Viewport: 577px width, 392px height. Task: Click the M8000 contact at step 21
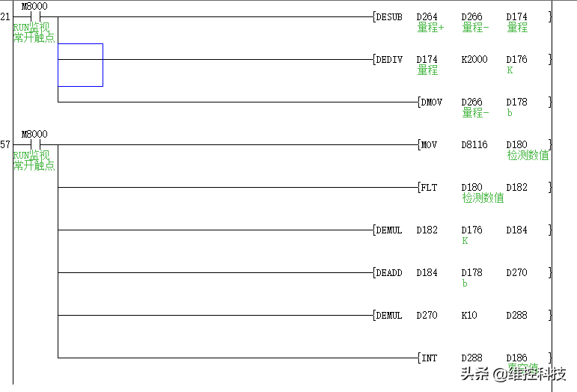point(35,17)
